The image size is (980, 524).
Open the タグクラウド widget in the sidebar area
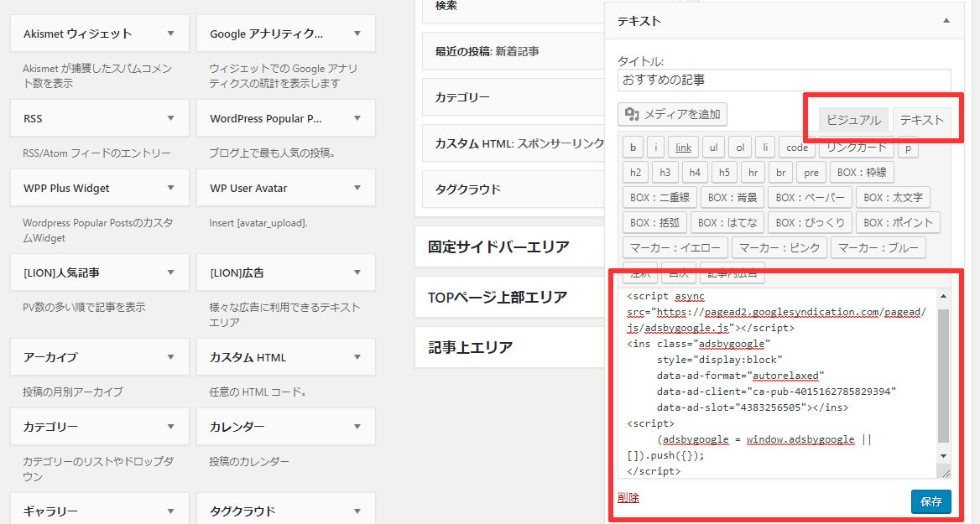coord(513,189)
